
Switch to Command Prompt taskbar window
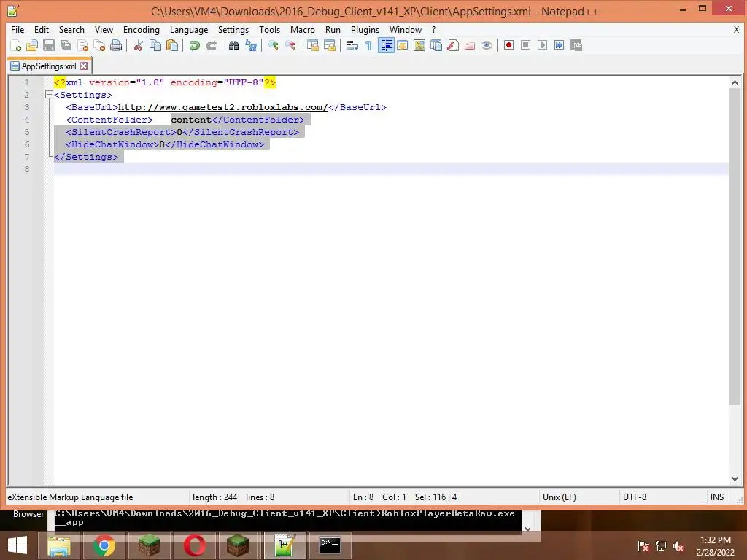(x=330, y=545)
